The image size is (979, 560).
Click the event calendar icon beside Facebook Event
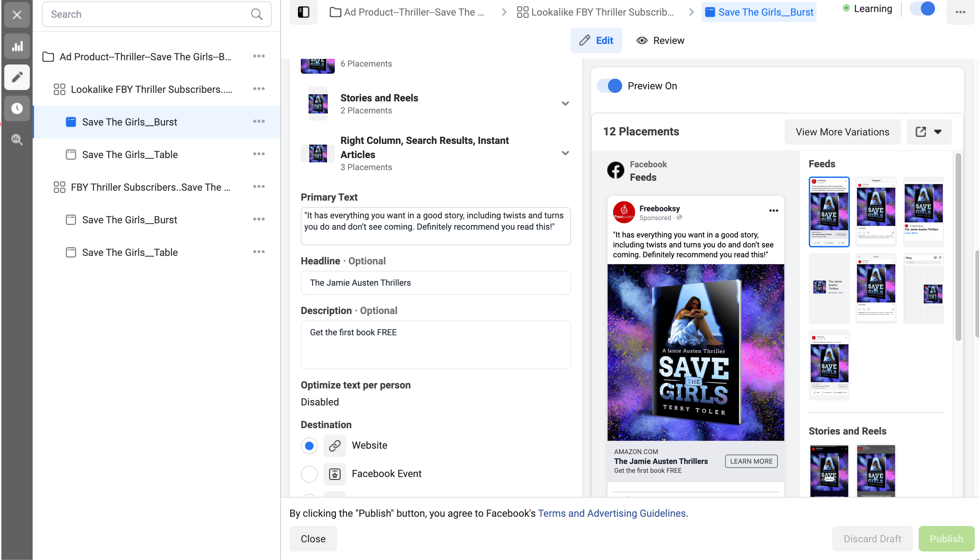pos(334,474)
